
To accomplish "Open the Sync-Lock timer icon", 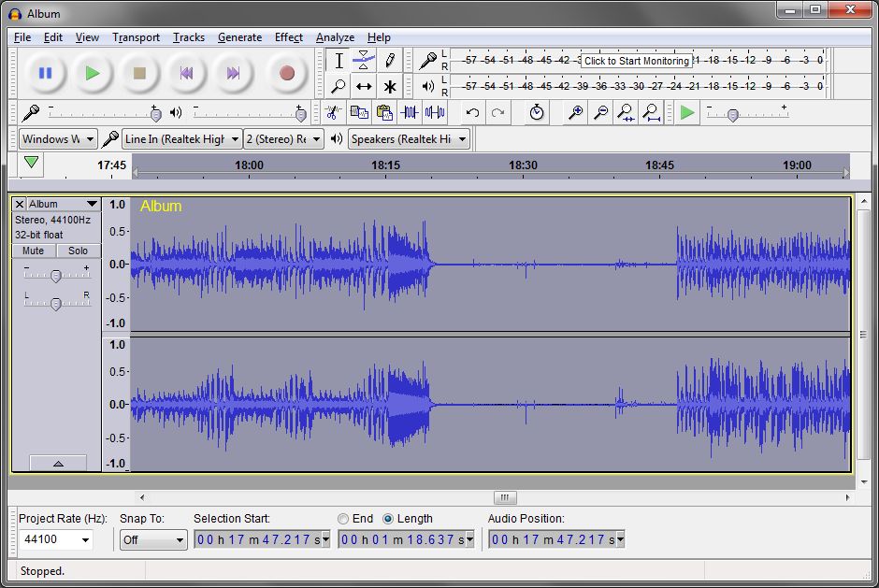I will pos(537,113).
